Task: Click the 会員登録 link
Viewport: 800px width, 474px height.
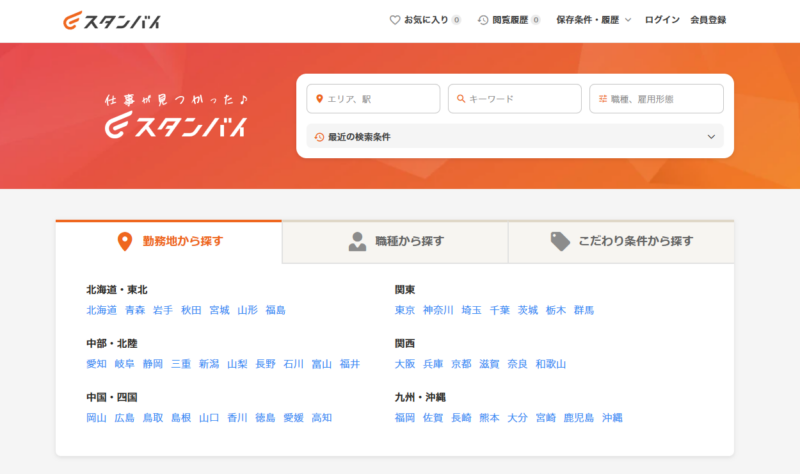Action: (708, 20)
